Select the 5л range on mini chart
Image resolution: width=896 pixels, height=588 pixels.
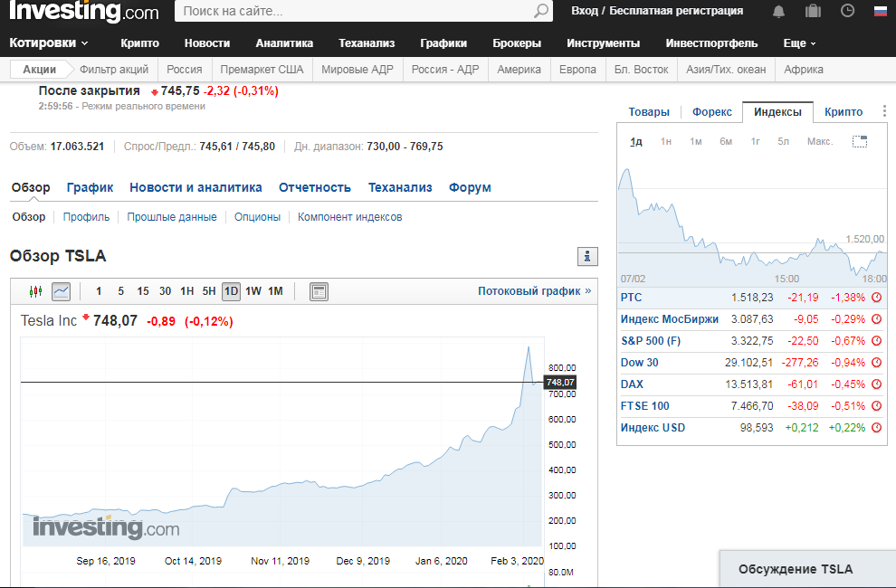tap(783, 141)
